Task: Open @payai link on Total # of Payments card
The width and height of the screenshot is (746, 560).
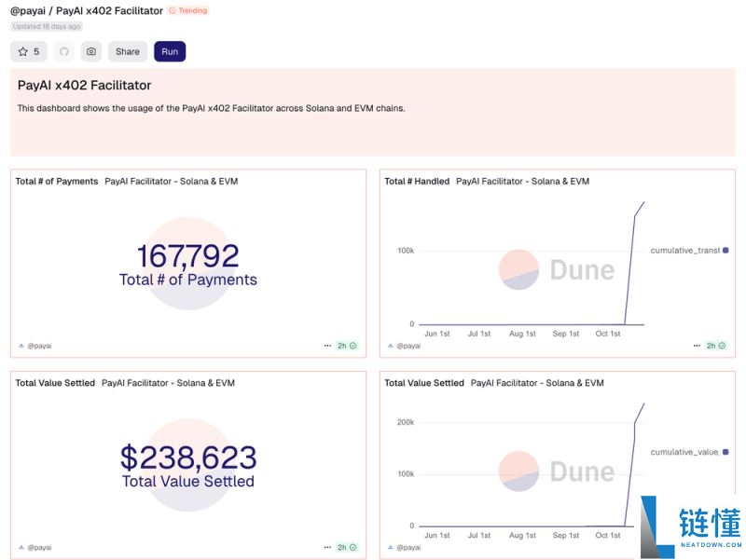Action: pyautogui.click(x=39, y=346)
